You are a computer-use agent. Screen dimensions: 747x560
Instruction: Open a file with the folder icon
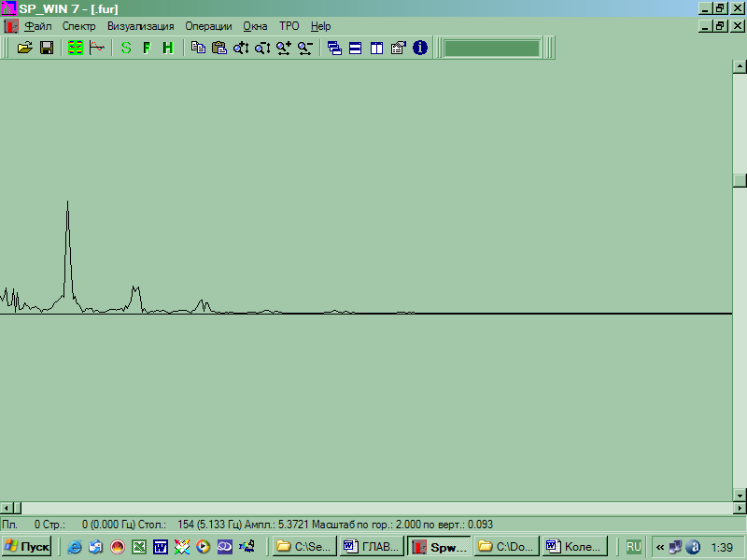[x=25, y=48]
